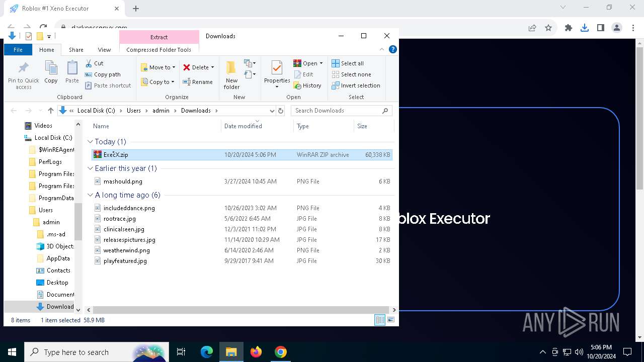Open the Copy to dropdown

coord(157,82)
